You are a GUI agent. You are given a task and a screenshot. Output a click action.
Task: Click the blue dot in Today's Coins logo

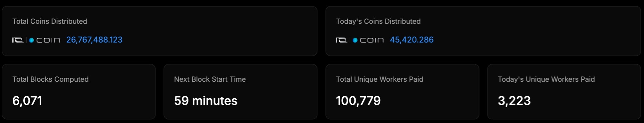pyautogui.click(x=355, y=40)
